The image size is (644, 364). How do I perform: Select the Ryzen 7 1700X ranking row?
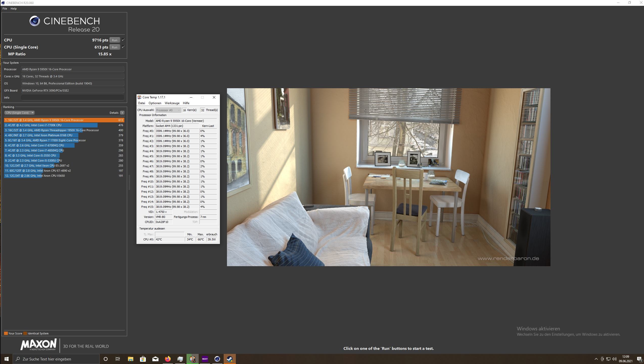[64, 140]
